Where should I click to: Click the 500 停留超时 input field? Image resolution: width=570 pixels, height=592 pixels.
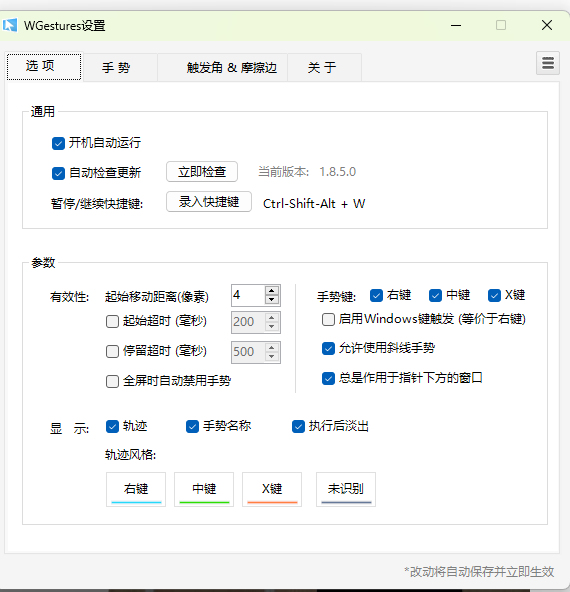248,352
